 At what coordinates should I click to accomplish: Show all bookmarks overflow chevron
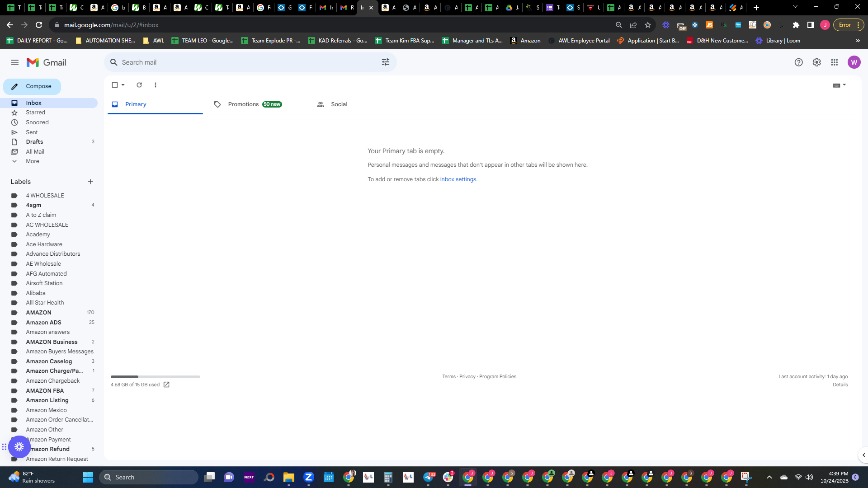click(x=858, y=41)
